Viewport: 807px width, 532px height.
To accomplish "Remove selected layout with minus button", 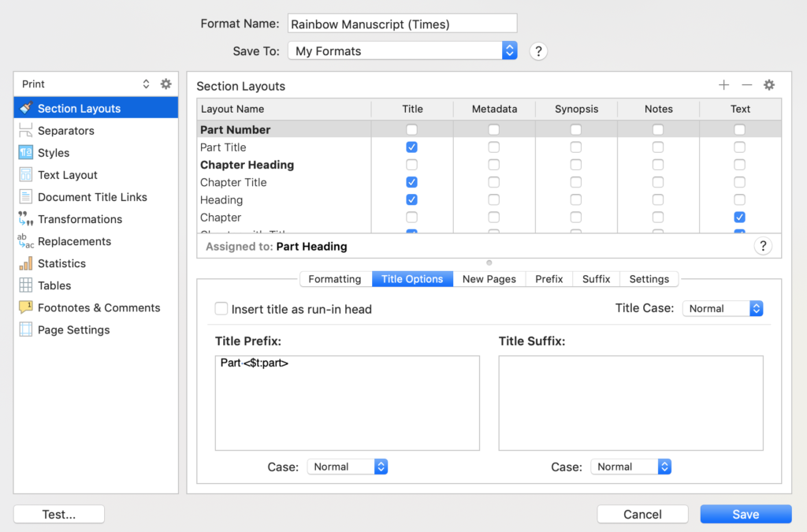I will 747,85.
